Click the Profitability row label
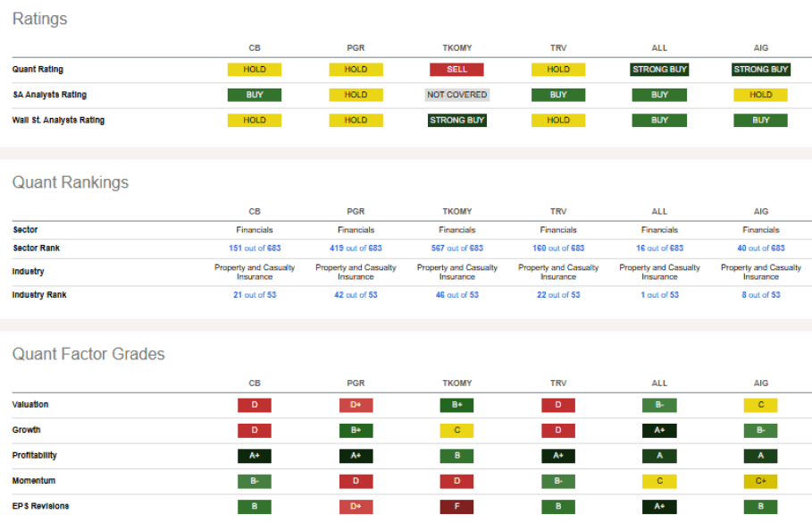Screen dimensions: 812x531 [x=36, y=456]
